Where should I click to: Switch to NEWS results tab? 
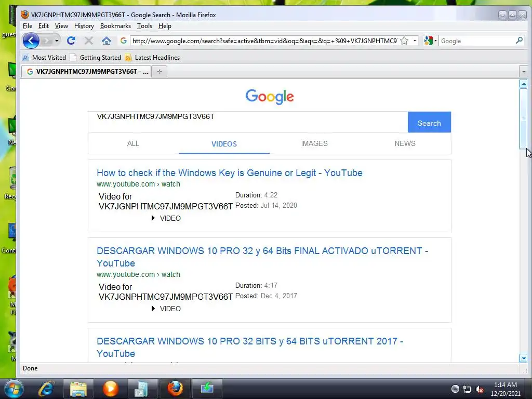405,143
